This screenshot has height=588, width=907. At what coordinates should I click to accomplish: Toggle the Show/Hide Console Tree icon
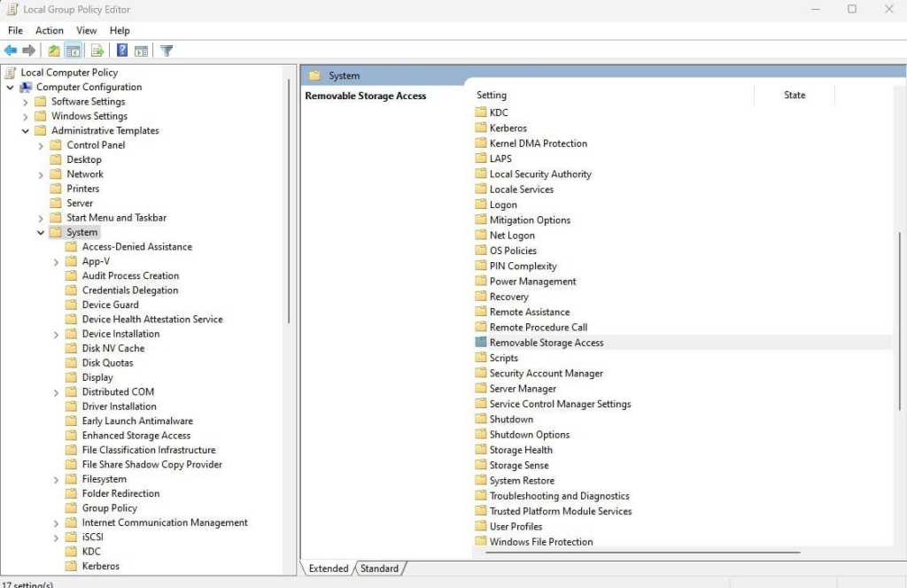pos(74,50)
